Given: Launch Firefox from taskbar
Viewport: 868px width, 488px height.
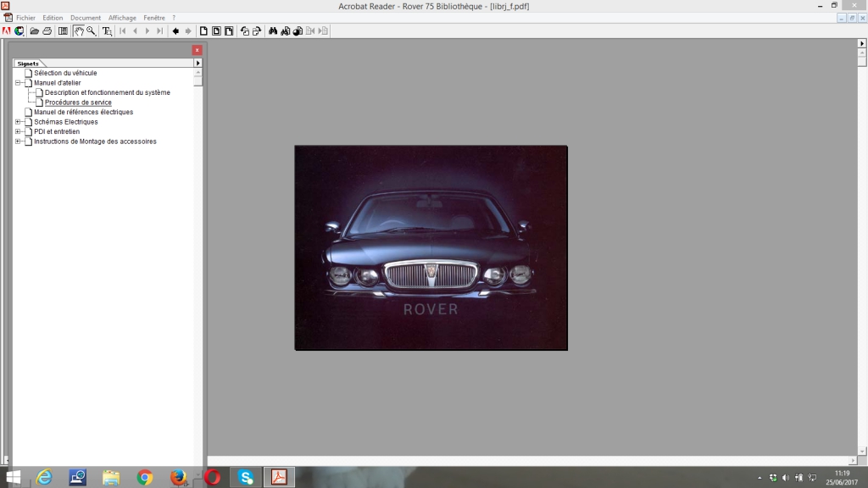Looking at the screenshot, I should point(178,477).
